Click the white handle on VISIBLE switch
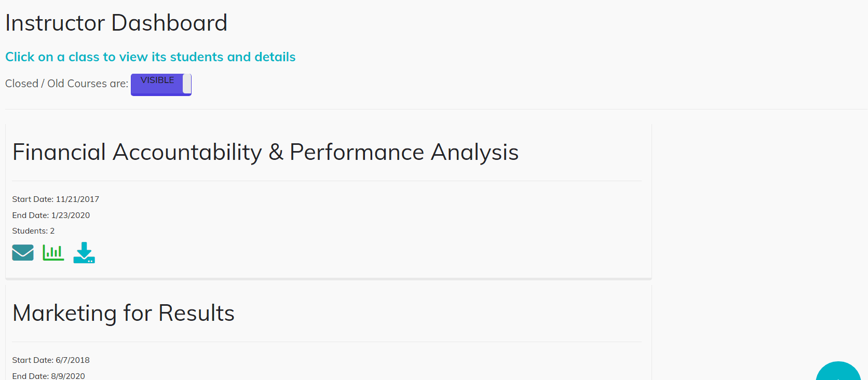 click(x=187, y=84)
